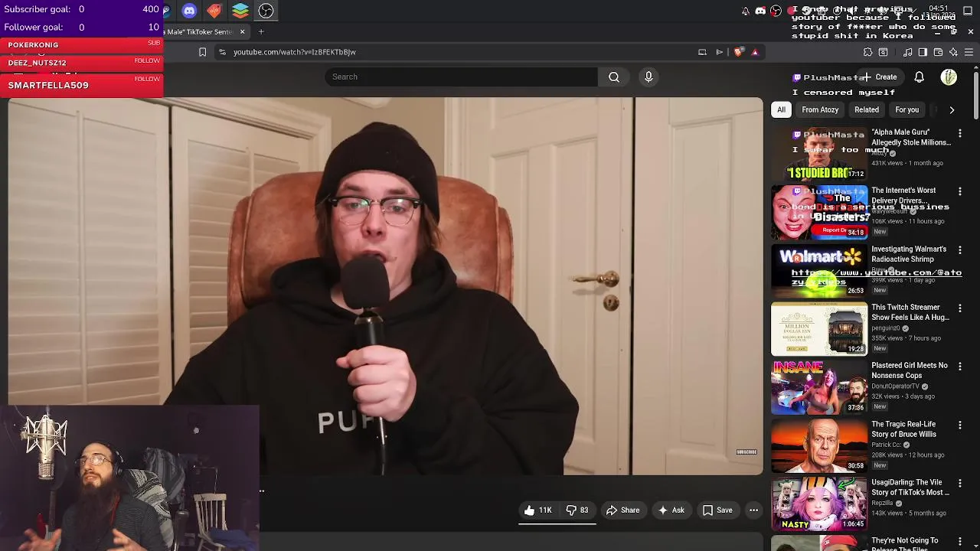The image size is (980, 551).
Task: Share the video using the Share button
Action: point(622,510)
